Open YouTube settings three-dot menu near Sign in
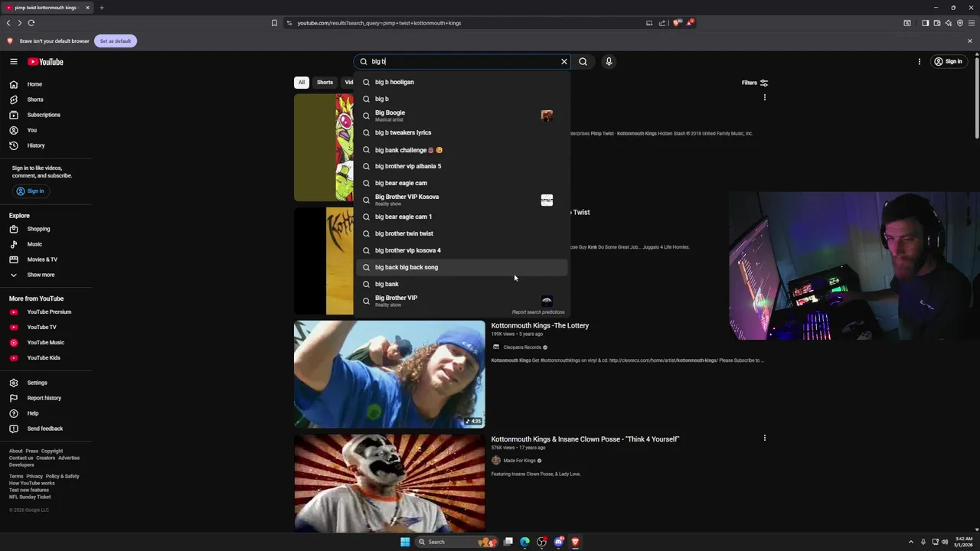 (920, 61)
